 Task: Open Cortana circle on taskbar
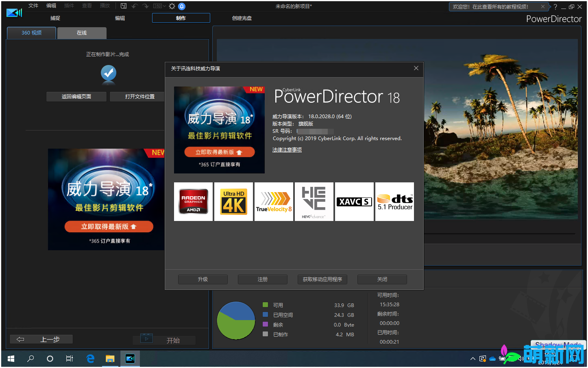point(50,359)
